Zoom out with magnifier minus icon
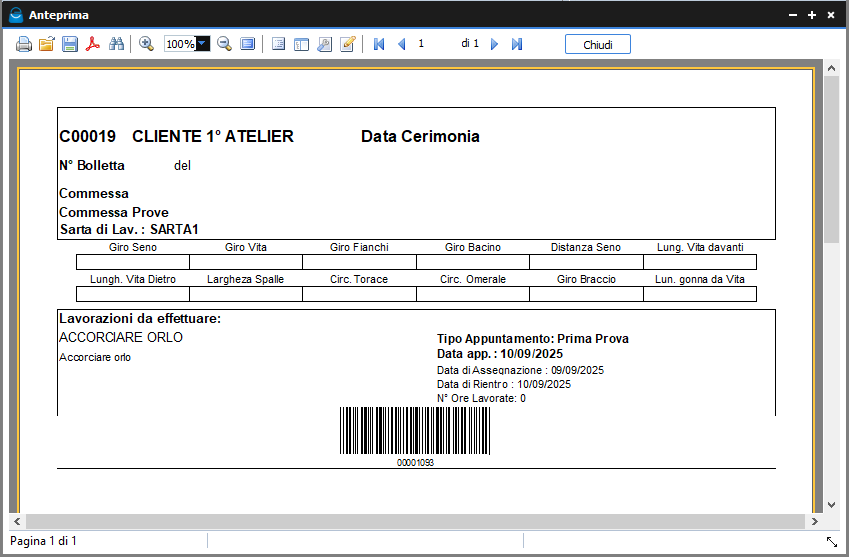 224,44
